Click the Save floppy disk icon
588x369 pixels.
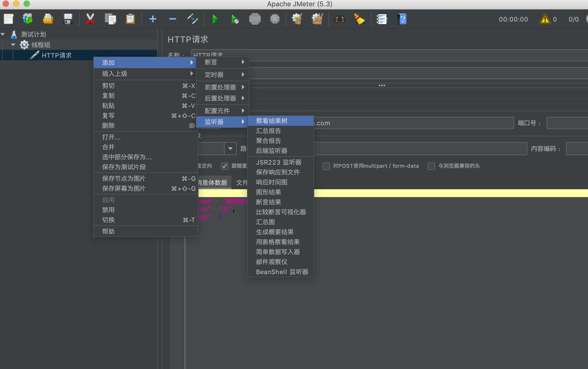pos(68,19)
